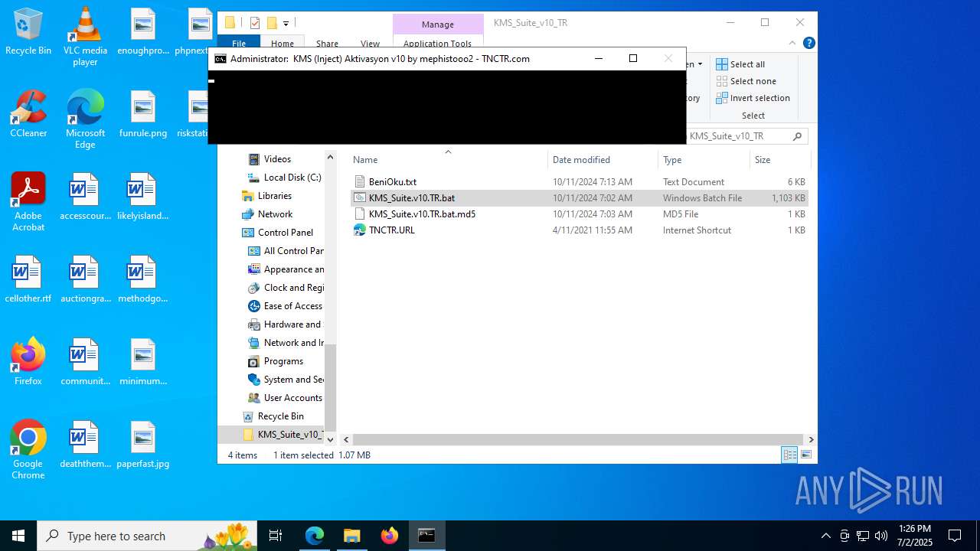This screenshot has height=551, width=980.
Task: Open the Customize Quick Access Toolbar dropdown
Action: tap(286, 24)
